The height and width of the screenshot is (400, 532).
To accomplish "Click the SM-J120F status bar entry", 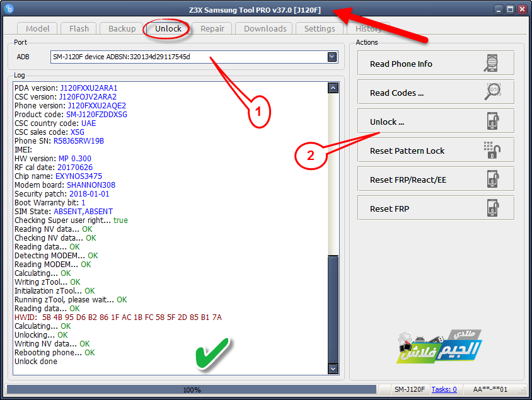I will pos(410,389).
